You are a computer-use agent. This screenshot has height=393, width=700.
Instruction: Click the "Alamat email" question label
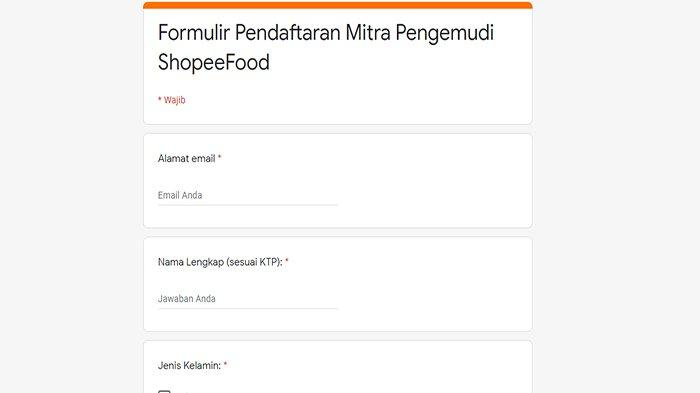click(186, 159)
